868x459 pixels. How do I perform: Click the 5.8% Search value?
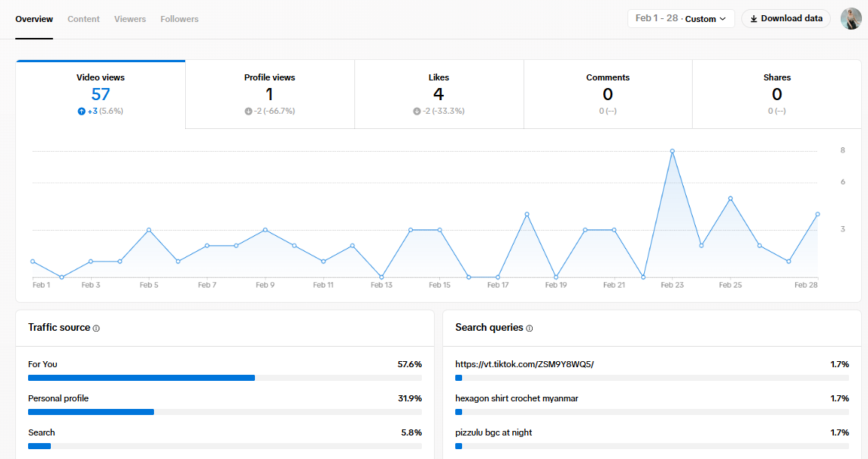[411, 432]
